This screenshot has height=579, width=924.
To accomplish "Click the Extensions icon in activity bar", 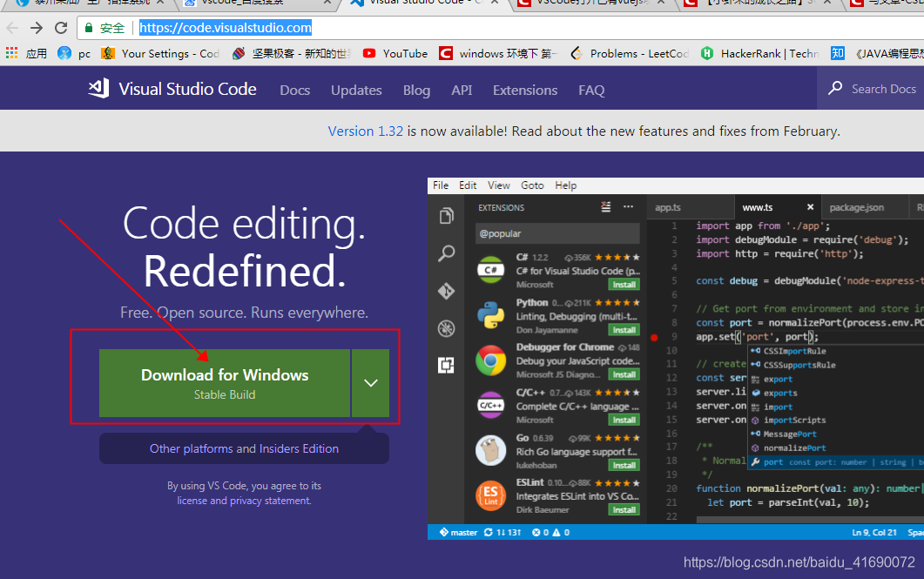I will (446, 365).
